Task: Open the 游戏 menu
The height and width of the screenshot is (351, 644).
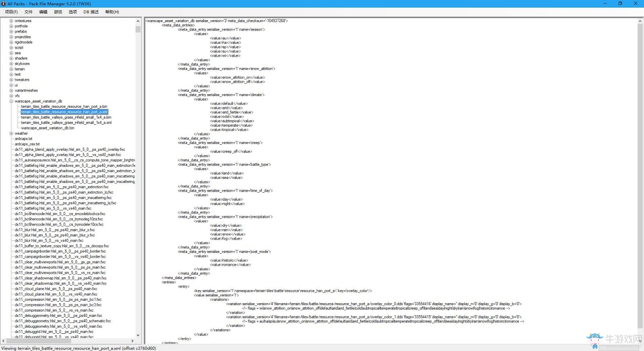Action: 58,12
